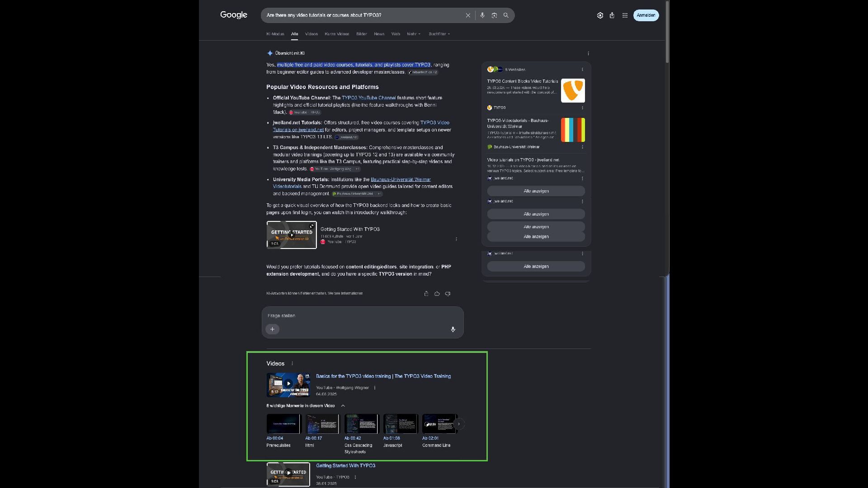Click the YouTube · Wolfgang Wag source chip
Image resolution: width=868 pixels, height=488 pixels.
click(x=335, y=169)
